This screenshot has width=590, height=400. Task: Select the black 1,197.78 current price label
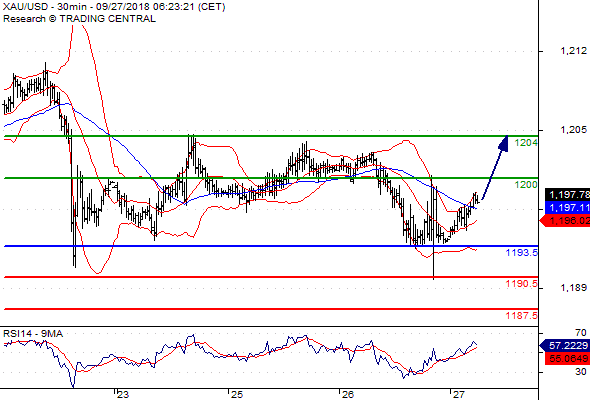coord(567,194)
